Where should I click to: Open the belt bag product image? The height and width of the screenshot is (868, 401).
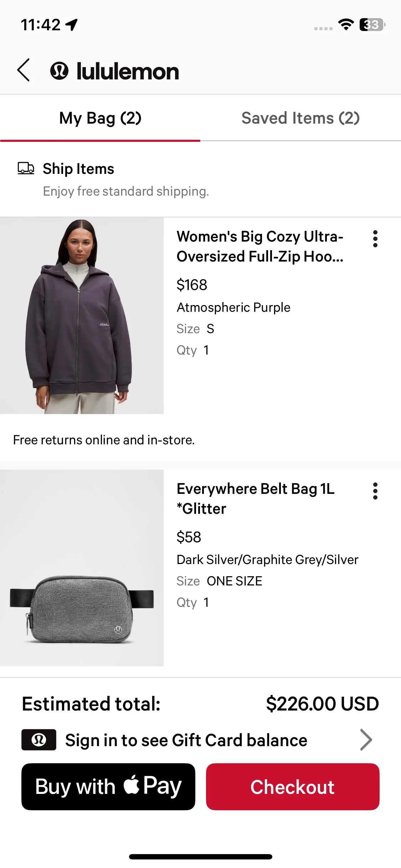point(82,568)
